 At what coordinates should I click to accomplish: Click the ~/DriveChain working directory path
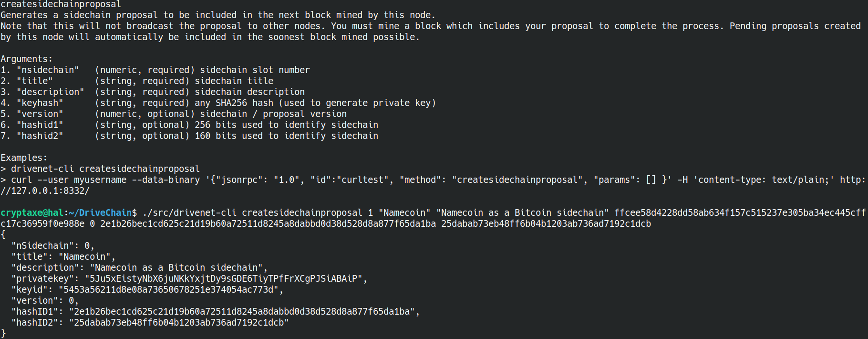[x=100, y=212]
